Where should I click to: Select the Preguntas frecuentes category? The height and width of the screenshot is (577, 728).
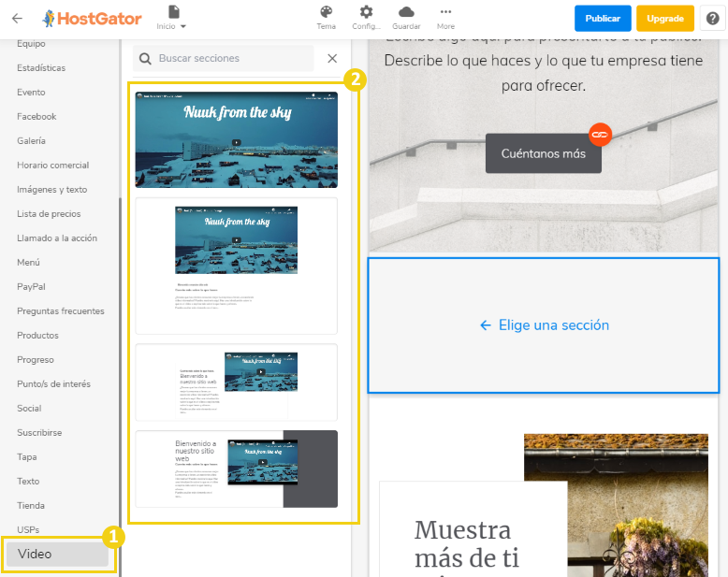coord(61,311)
